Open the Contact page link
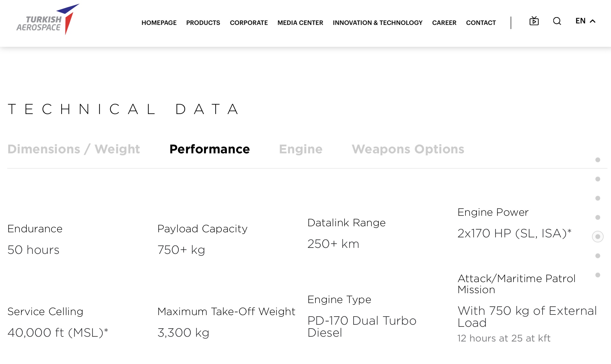This screenshot has width=611, height=364. (x=481, y=23)
